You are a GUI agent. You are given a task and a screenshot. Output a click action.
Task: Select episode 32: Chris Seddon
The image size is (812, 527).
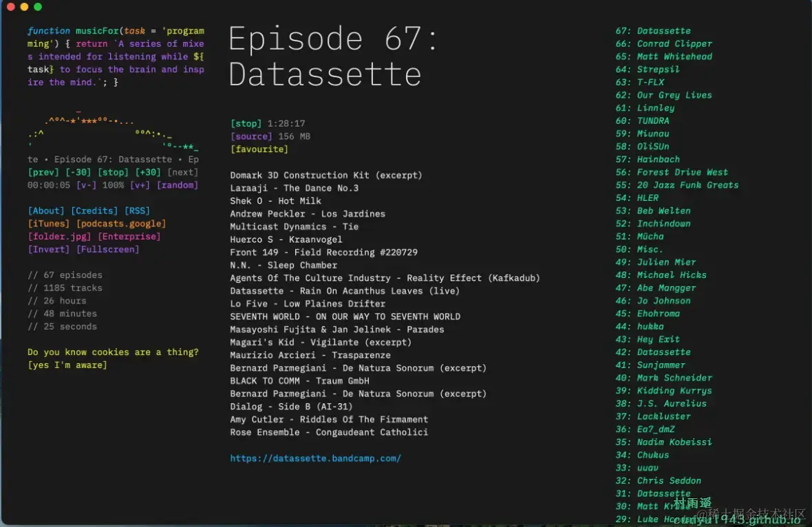pos(658,480)
